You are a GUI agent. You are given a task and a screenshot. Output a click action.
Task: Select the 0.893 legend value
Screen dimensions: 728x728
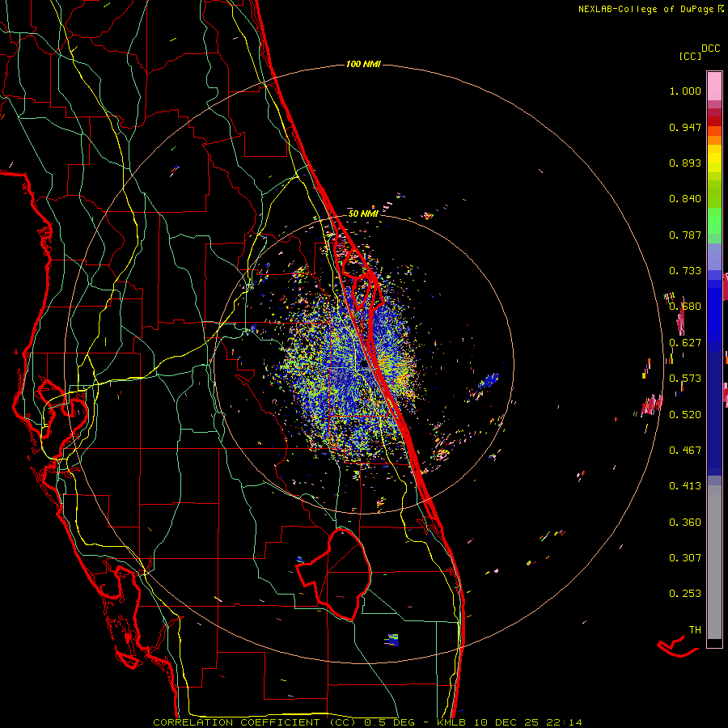pyautogui.click(x=685, y=163)
